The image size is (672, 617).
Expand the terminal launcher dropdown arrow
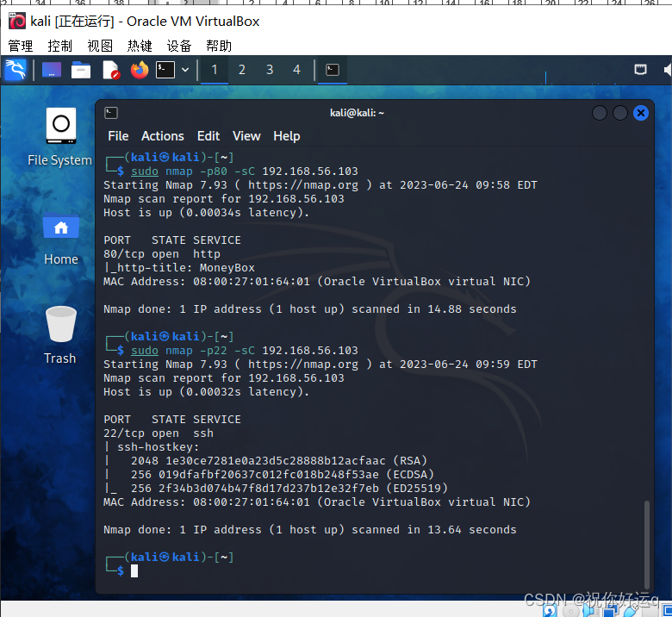[x=185, y=70]
